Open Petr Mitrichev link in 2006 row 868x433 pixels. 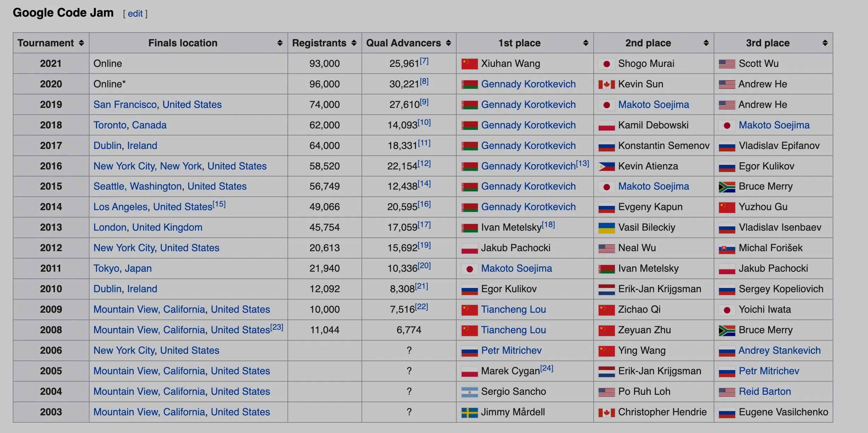coord(511,351)
